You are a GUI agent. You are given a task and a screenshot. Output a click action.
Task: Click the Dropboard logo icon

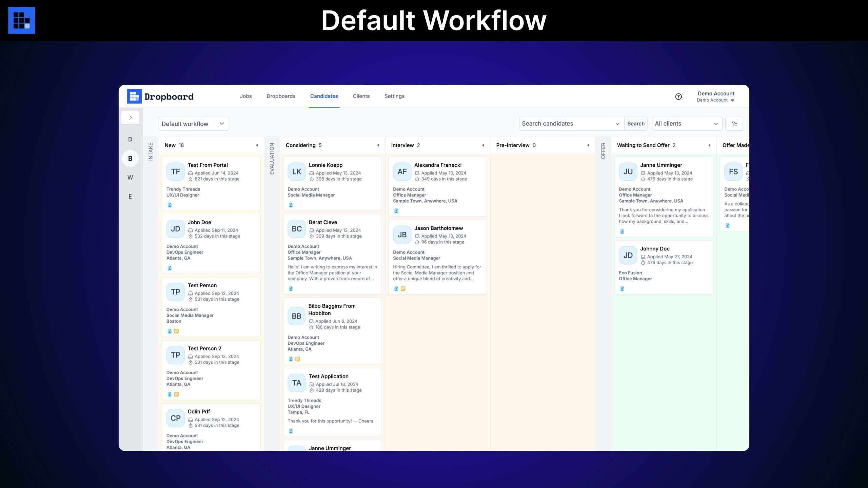pos(134,97)
